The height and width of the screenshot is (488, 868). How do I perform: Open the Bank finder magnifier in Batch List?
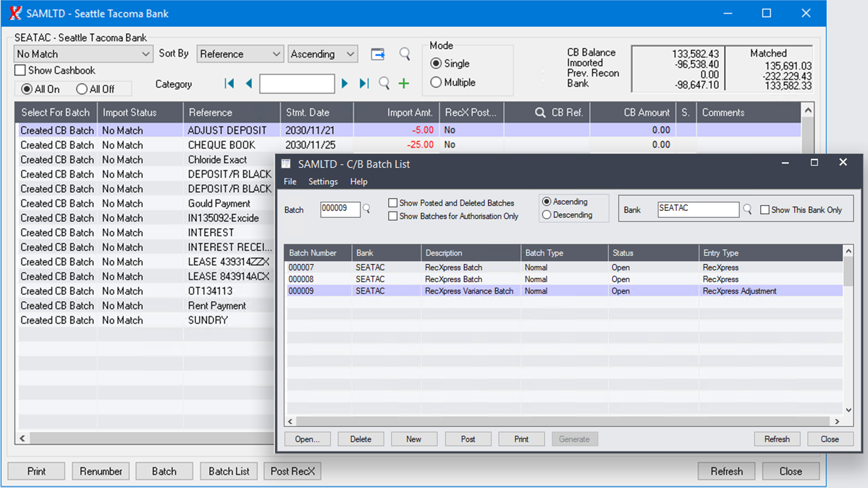pyautogui.click(x=747, y=209)
